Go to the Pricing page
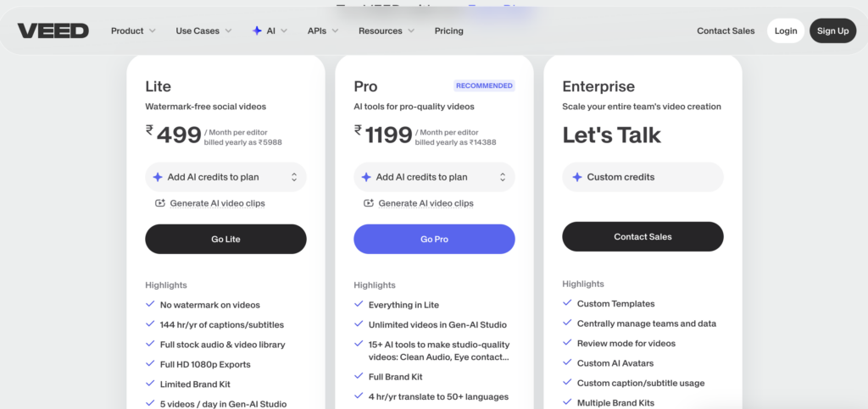Image resolution: width=868 pixels, height=409 pixels. pyautogui.click(x=448, y=31)
